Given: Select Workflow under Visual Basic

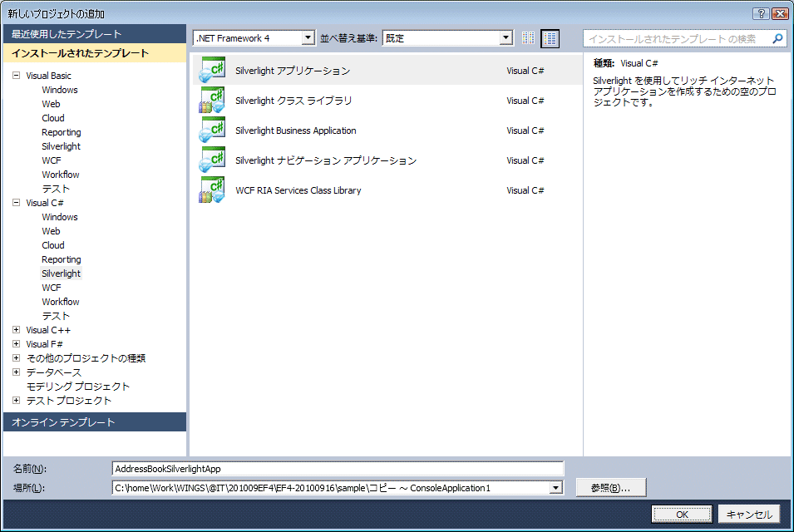Looking at the screenshot, I should coord(60,175).
